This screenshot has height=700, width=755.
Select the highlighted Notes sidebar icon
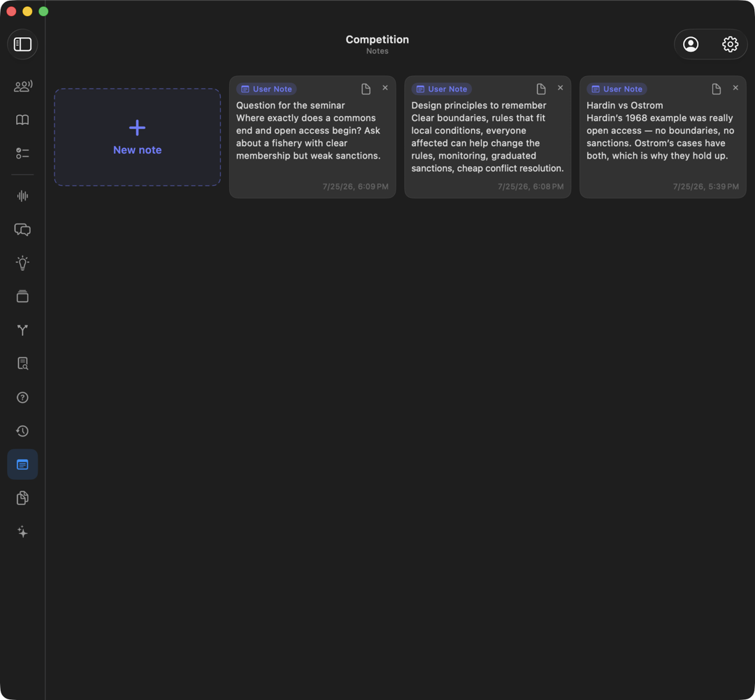tap(22, 465)
